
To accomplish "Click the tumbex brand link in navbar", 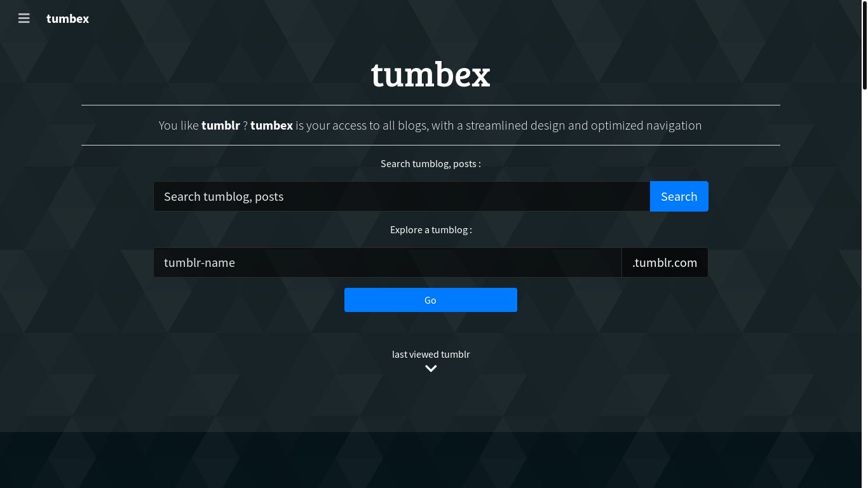I will (67, 18).
